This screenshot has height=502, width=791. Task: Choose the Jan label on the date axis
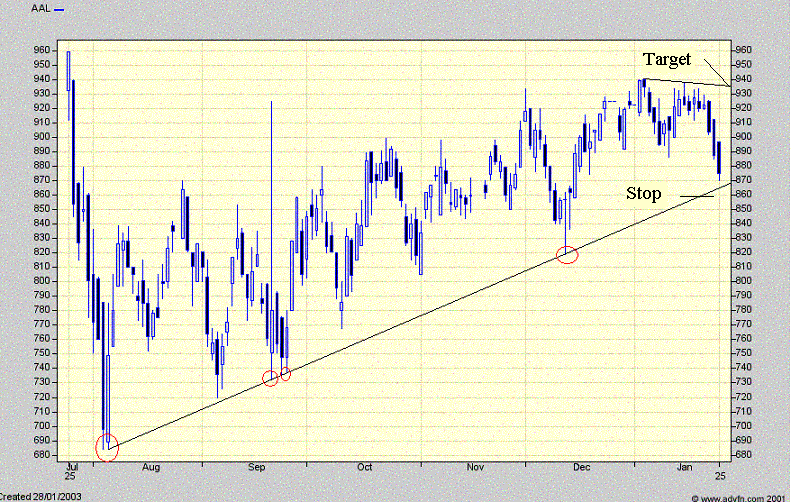(685, 467)
